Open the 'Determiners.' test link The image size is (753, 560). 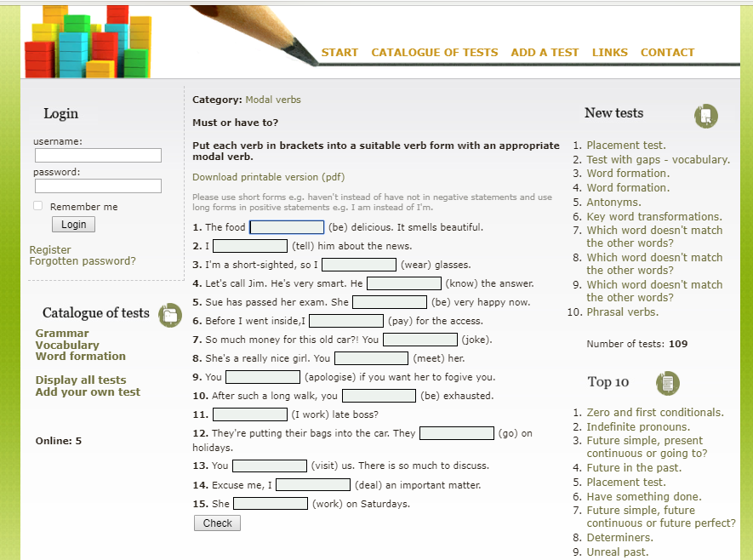pyautogui.click(x=620, y=537)
